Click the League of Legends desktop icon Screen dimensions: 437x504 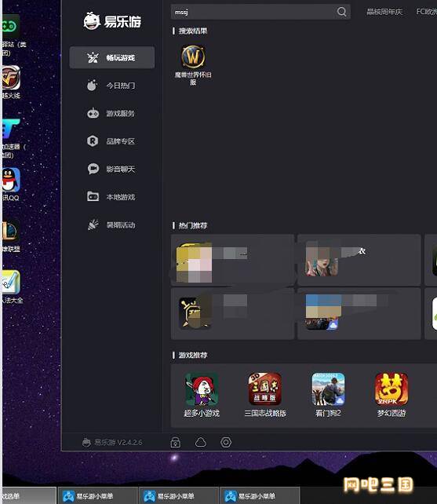10,231
